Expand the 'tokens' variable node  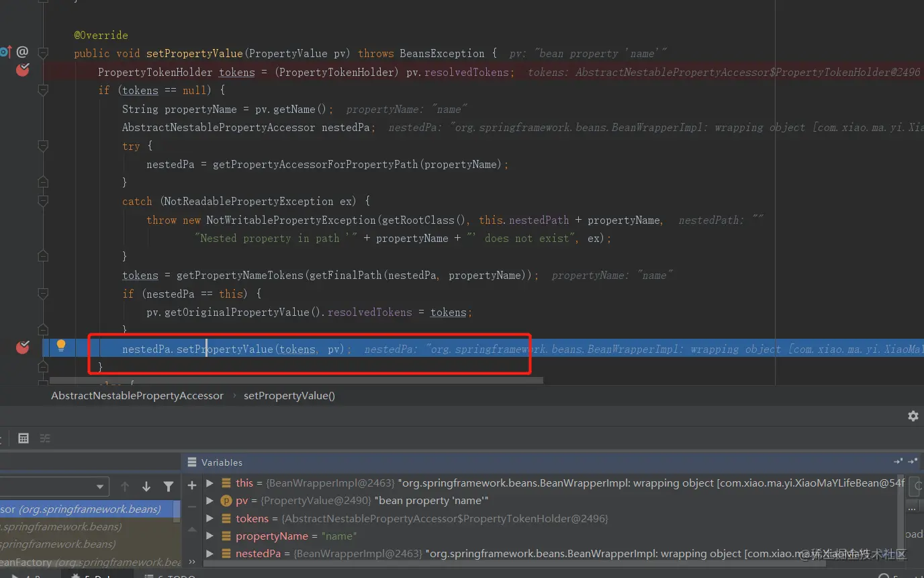click(x=210, y=519)
